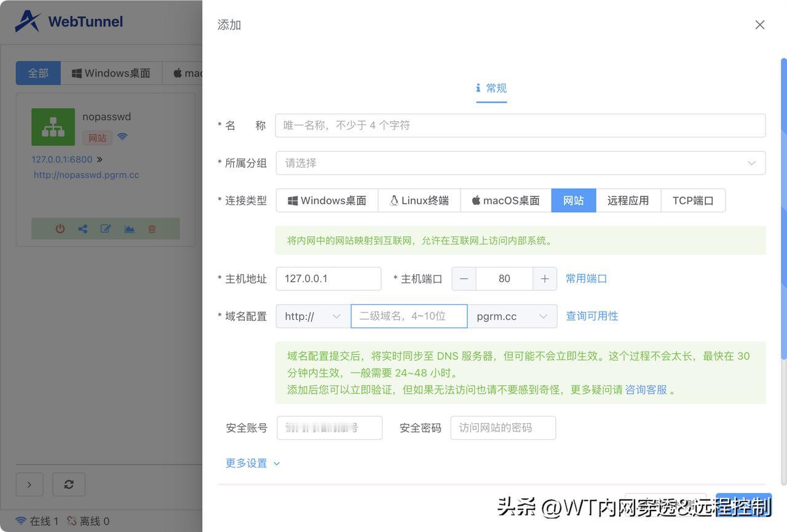Open the http:// protocol dropdown

[312, 316]
